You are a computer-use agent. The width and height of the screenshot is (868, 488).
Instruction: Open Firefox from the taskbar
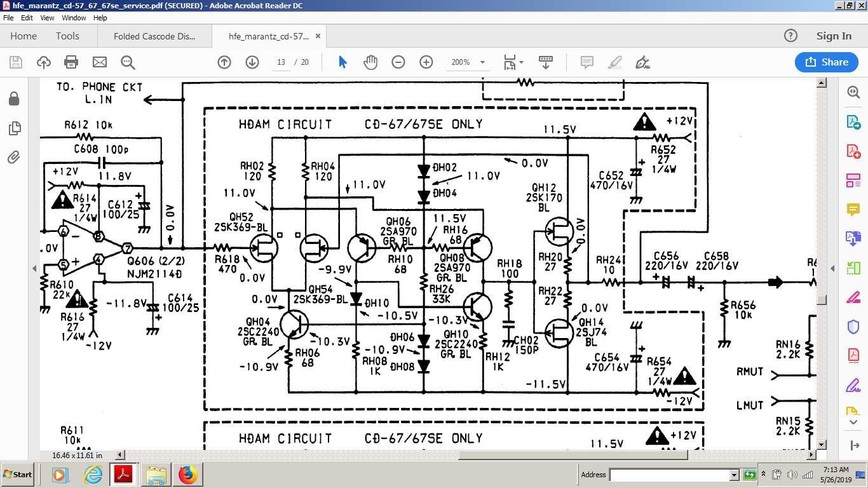(188, 475)
